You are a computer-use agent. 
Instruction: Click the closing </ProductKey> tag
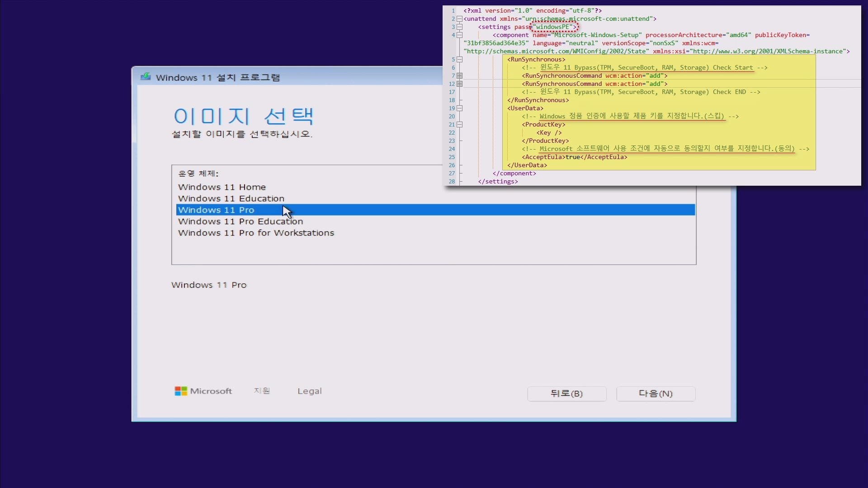[545, 141]
